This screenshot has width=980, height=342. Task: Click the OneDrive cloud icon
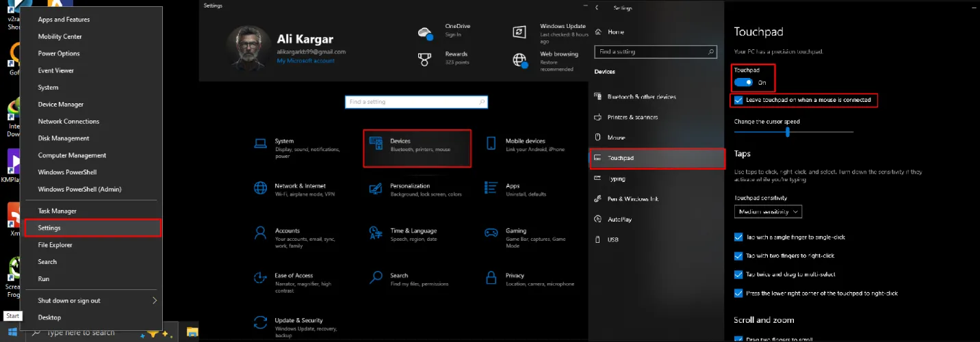pyautogui.click(x=426, y=32)
